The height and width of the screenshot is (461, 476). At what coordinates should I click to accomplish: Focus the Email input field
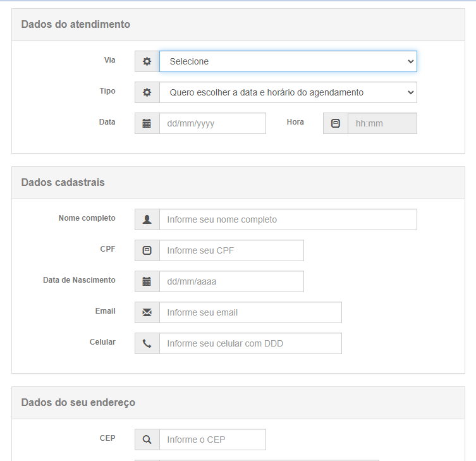pos(250,312)
